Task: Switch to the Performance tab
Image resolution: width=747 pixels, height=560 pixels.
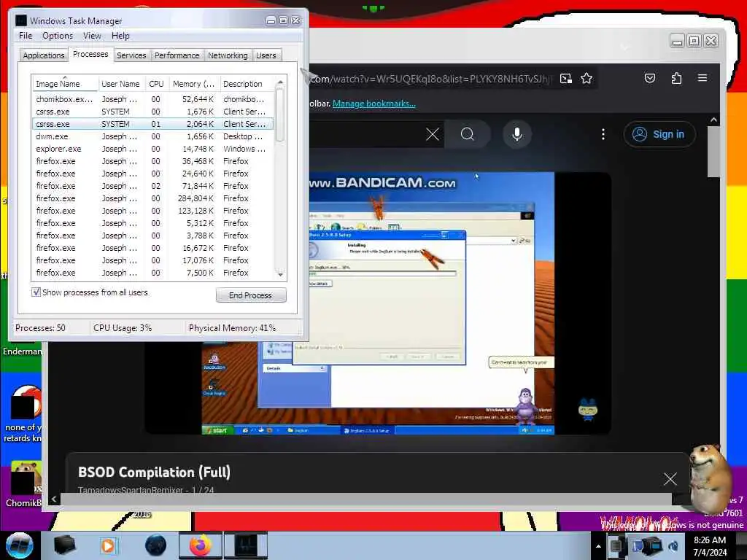Action: pos(177,55)
